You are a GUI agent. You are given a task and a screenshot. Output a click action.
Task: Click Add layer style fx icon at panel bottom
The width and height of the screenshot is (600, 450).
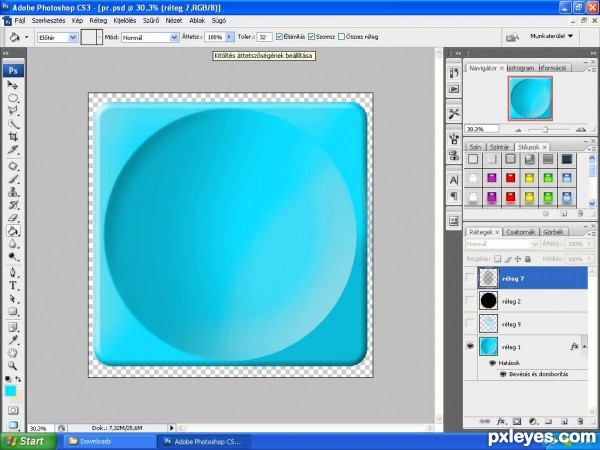(x=501, y=421)
